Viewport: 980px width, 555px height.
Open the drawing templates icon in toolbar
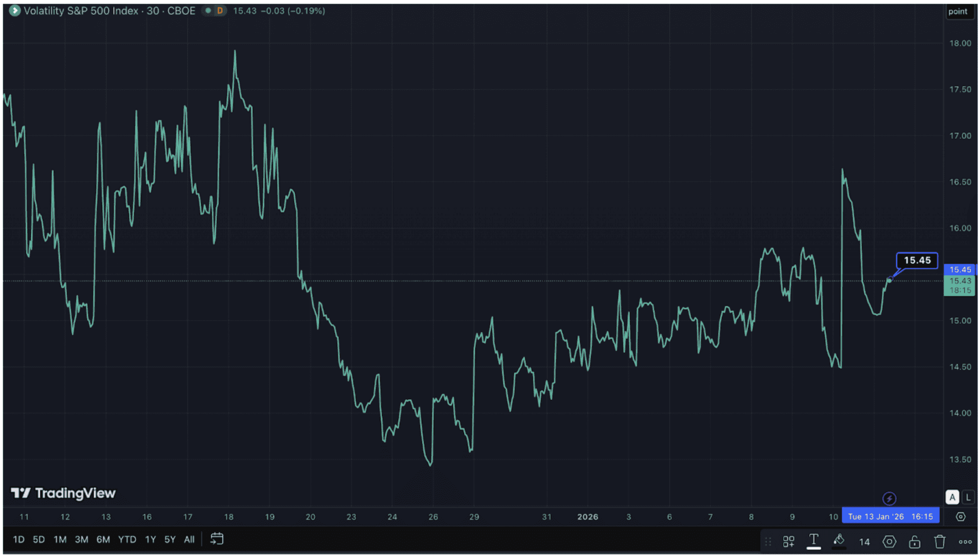click(789, 542)
